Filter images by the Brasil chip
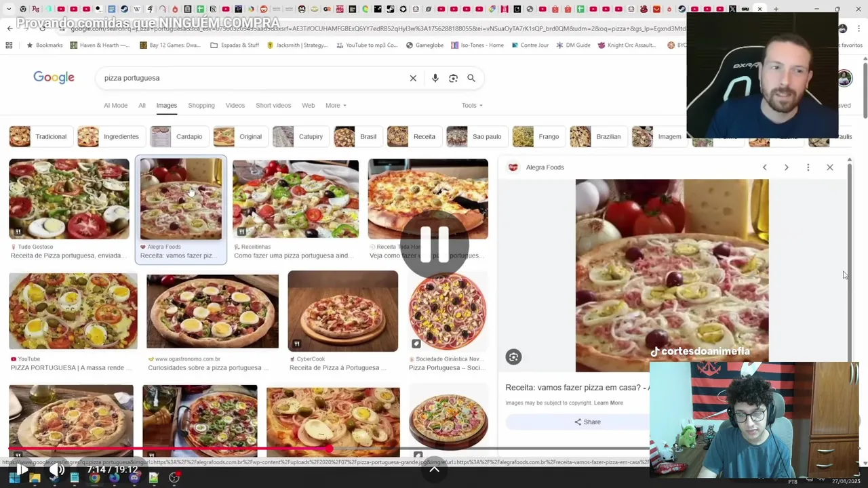 tap(357, 137)
